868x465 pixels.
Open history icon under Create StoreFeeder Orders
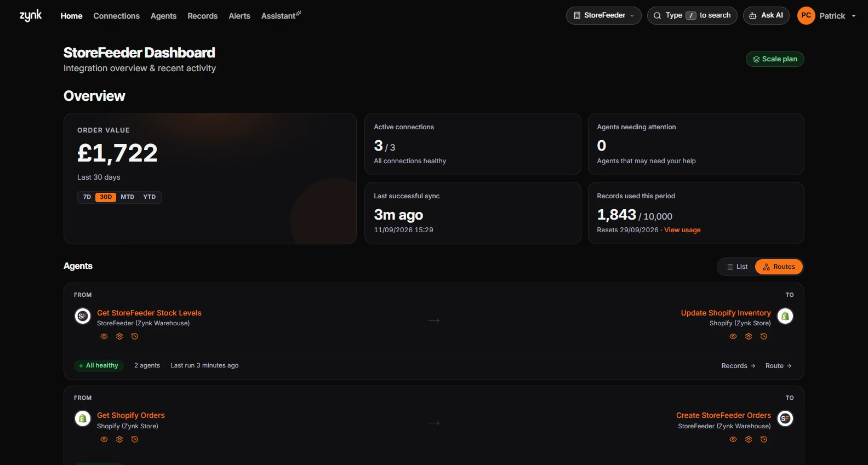[764, 439]
